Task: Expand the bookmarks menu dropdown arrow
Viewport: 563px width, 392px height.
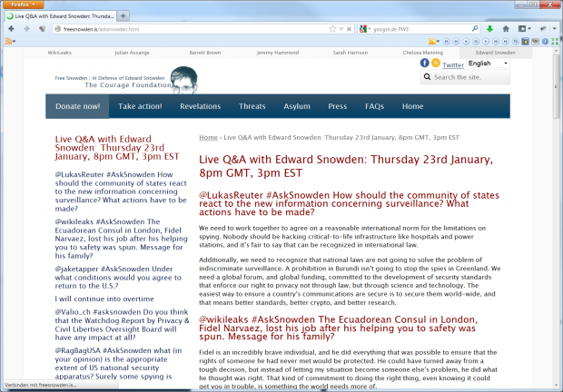Action: [529, 29]
